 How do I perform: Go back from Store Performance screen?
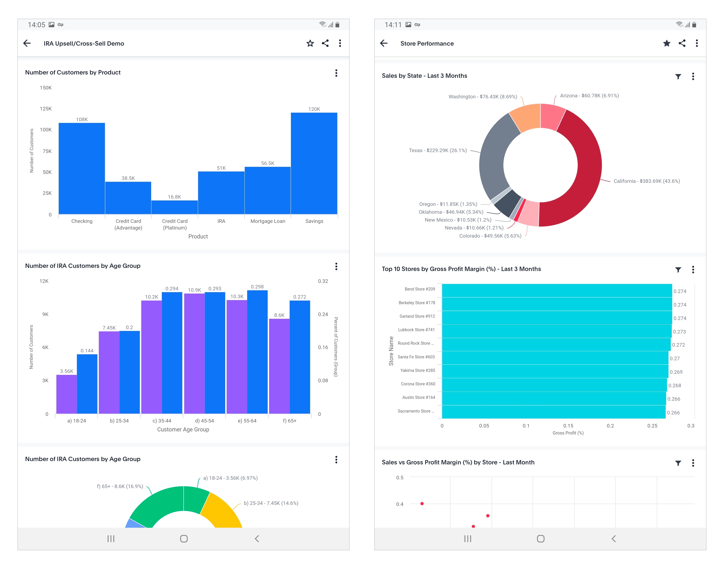click(384, 43)
